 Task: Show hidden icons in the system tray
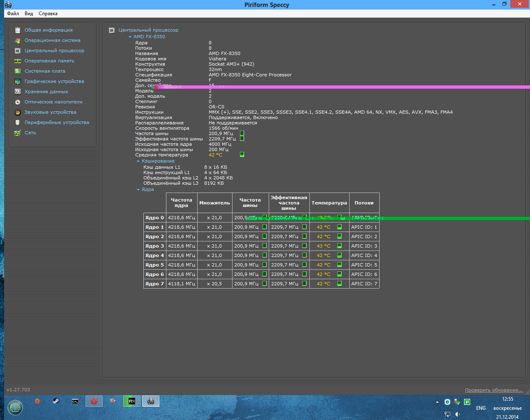(x=437, y=402)
